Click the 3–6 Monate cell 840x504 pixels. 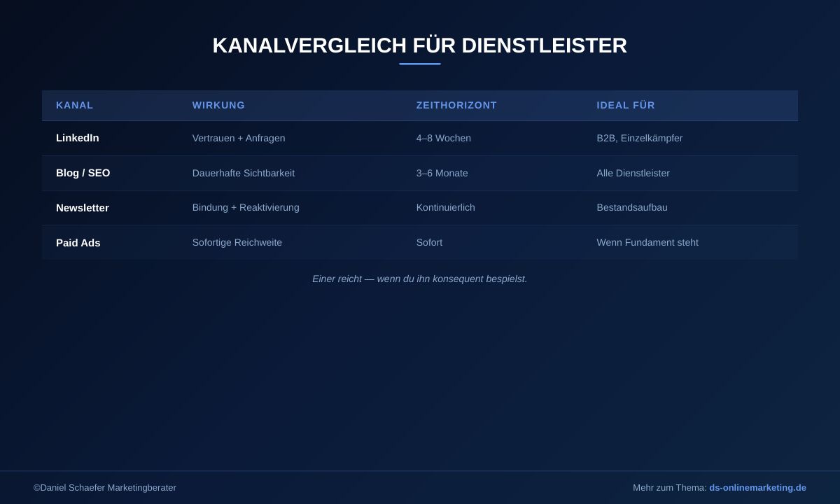pyautogui.click(x=442, y=173)
